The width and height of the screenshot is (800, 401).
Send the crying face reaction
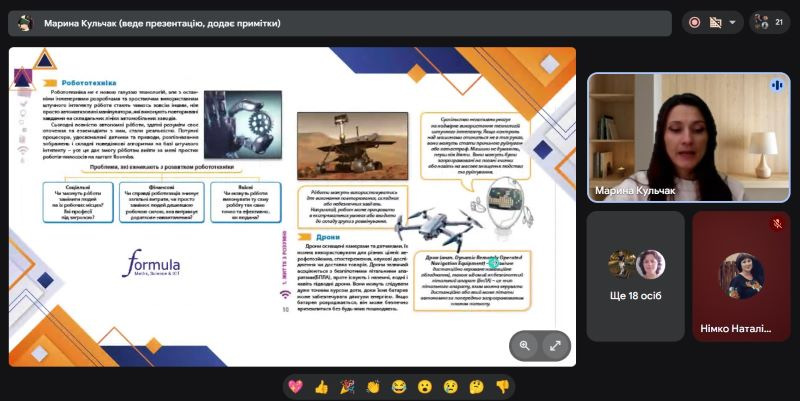pos(451,386)
